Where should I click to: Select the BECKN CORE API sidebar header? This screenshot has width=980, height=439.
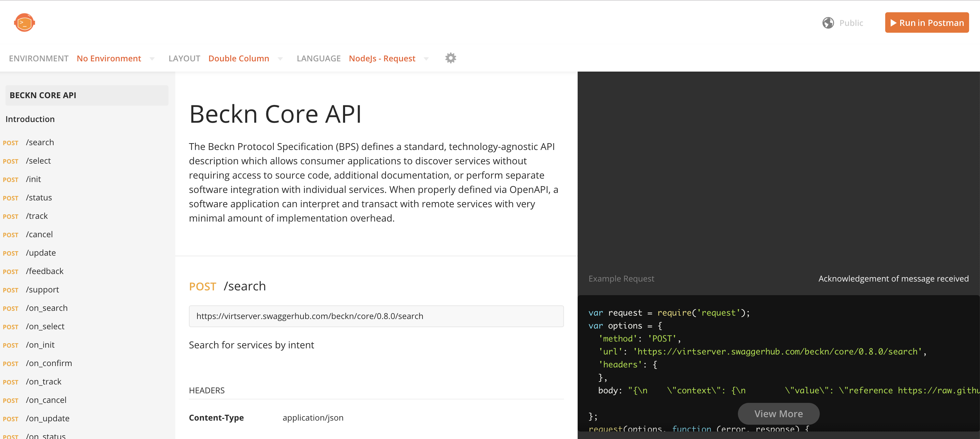tap(87, 95)
